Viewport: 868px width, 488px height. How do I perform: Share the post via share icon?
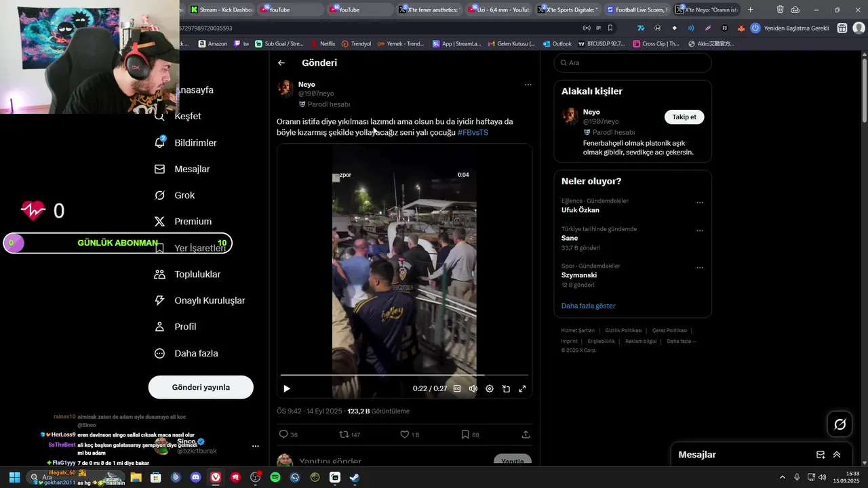(x=526, y=434)
